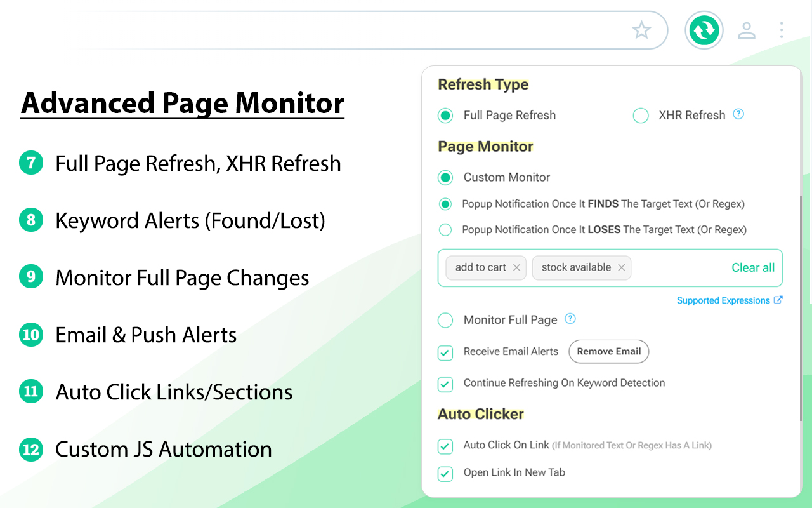
Task: Uncheck Open Link In New Tab
Action: point(445,473)
